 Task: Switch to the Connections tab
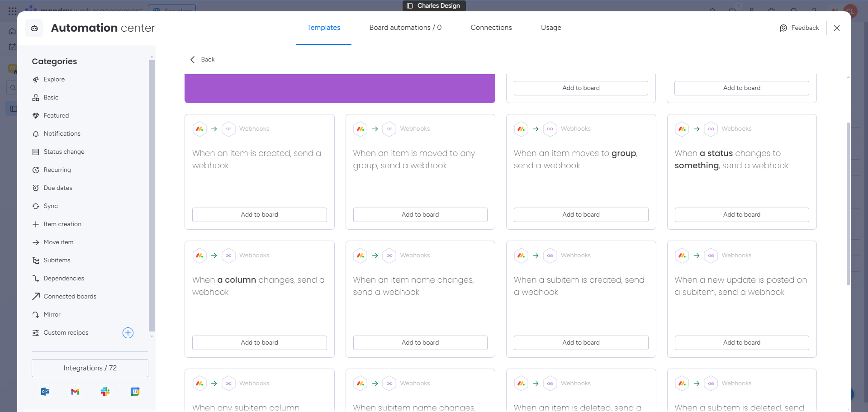pos(491,28)
